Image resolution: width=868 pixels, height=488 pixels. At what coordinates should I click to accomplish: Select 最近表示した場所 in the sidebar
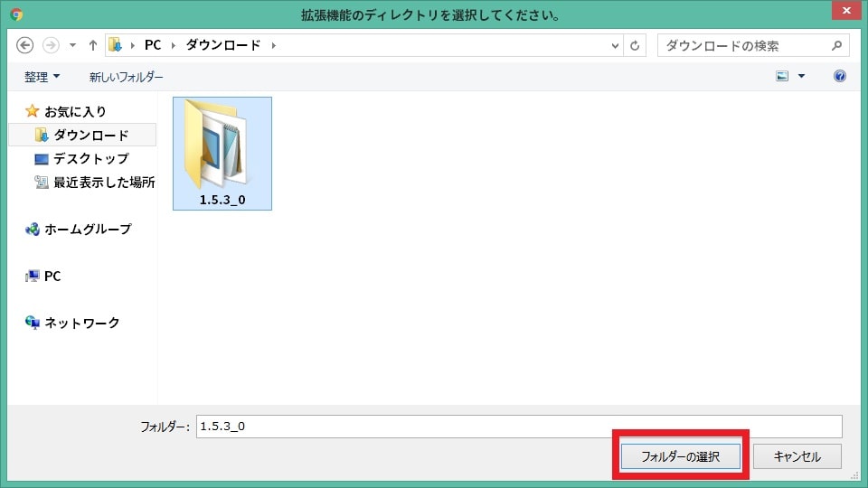104,182
